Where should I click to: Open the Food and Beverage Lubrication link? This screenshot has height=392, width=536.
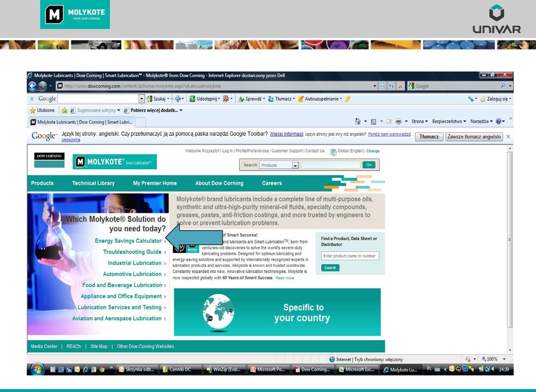122,285
